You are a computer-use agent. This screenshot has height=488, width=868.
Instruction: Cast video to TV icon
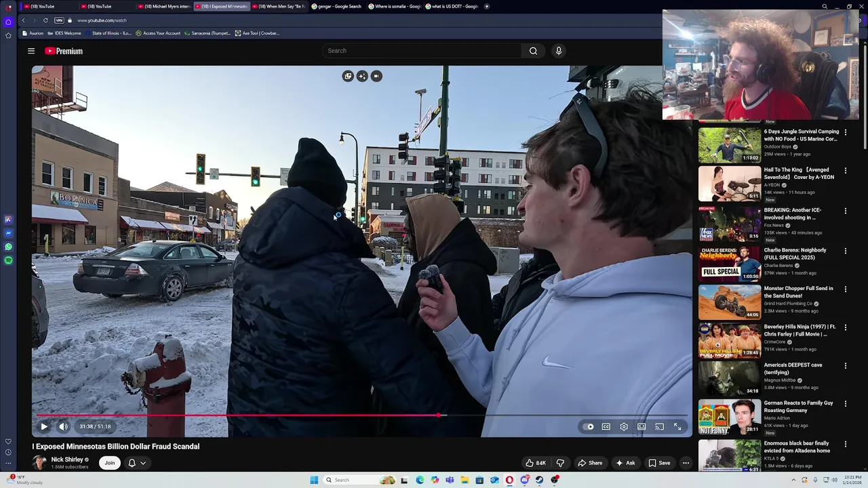coord(659,426)
